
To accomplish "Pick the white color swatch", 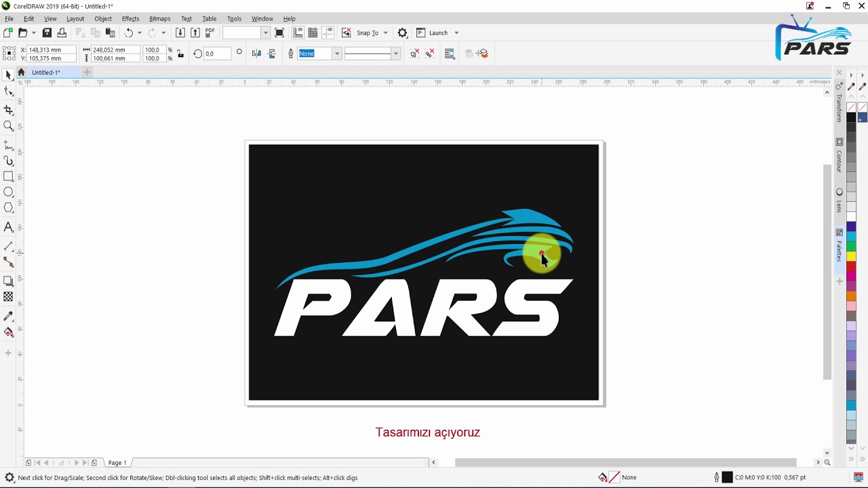I will tap(851, 217).
